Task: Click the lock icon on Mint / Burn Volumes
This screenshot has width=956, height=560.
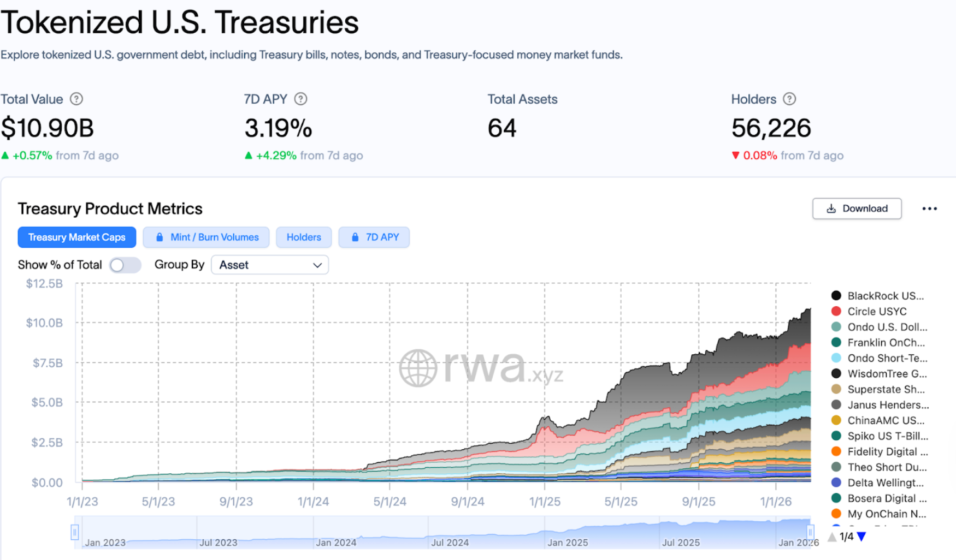Action: coord(160,237)
